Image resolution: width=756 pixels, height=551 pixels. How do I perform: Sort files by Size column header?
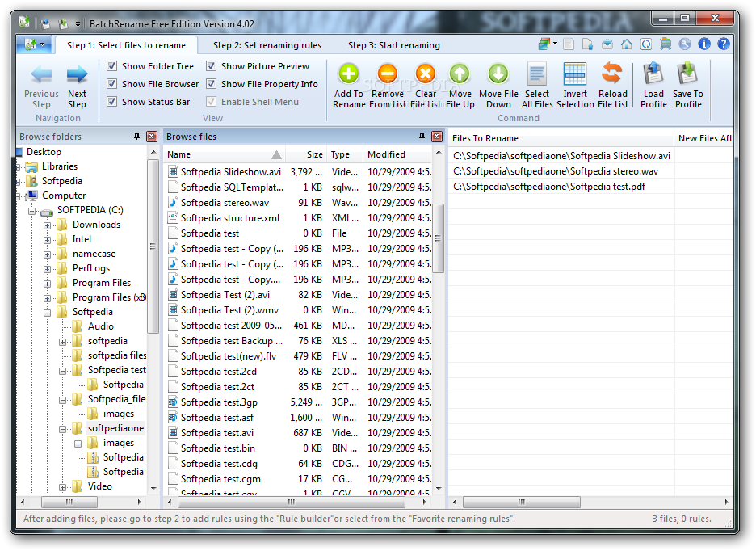pos(306,154)
